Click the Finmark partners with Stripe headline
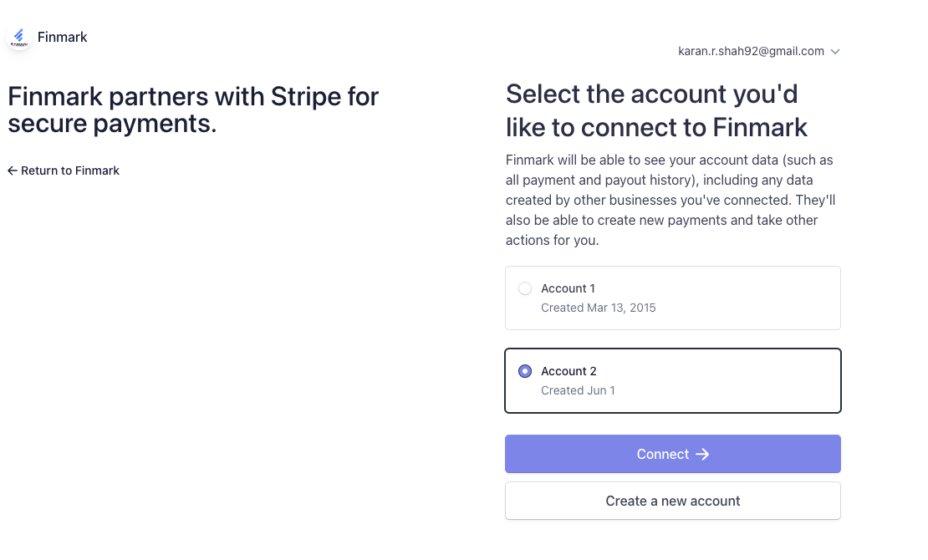The width and height of the screenshot is (928, 560). pos(193,110)
